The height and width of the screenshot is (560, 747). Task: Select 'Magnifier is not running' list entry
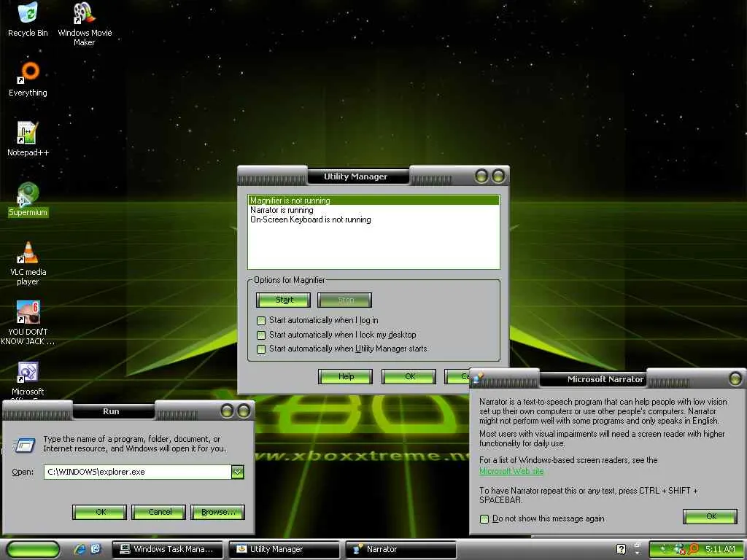tap(373, 201)
